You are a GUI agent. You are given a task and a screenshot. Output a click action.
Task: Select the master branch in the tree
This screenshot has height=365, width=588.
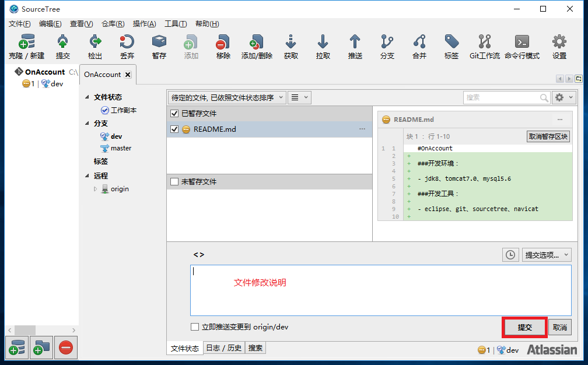tap(121, 148)
